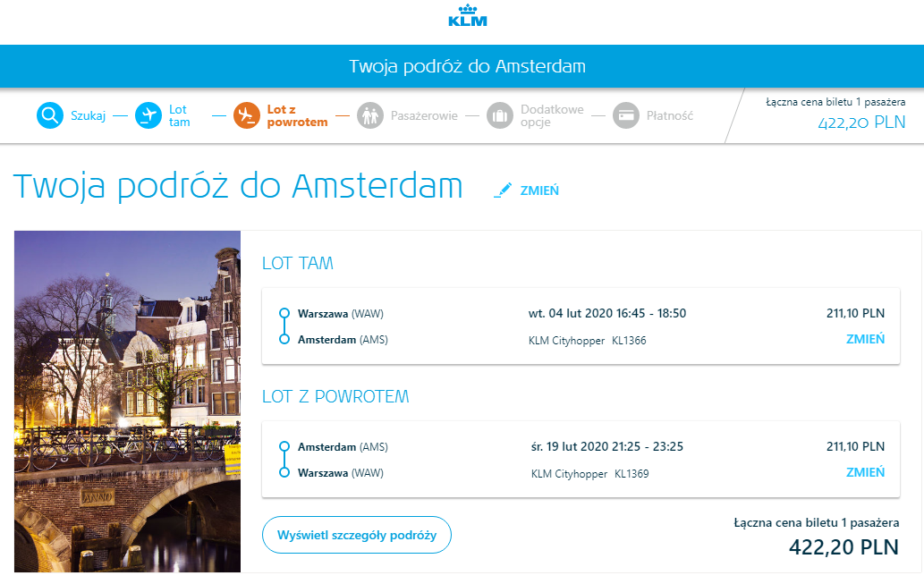
Task: Select the Pasażerowie people icon
Action: click(x=370, y=115)
